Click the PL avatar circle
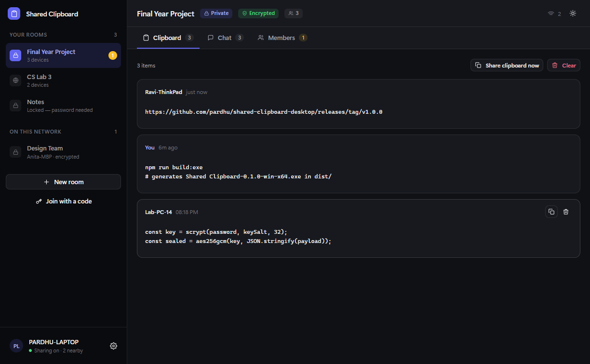 [x=16, y=346]
